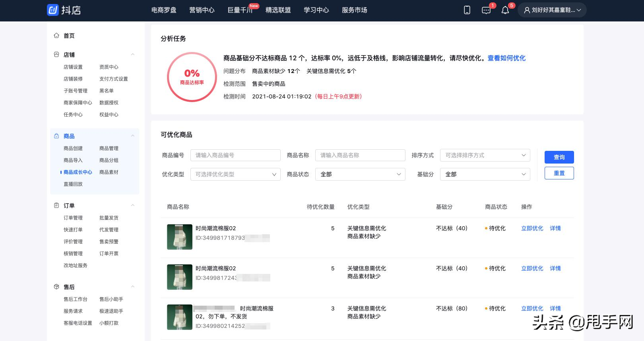Open 数据授权 in sidebar
The height and width of the screenshot is (341, 644).
click(x=109, y=103)
